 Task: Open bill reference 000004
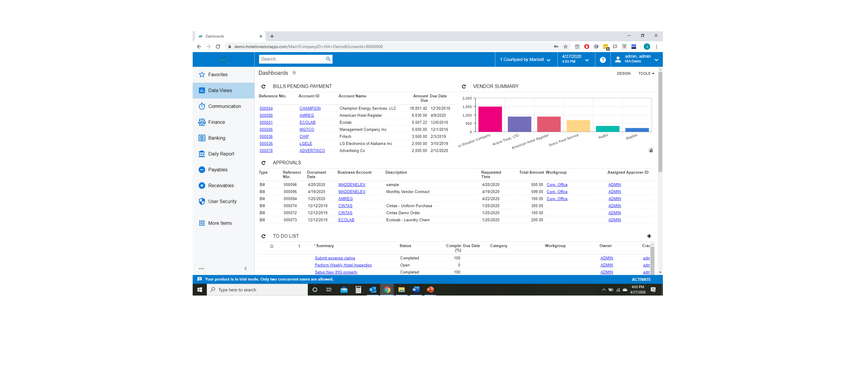266,108
